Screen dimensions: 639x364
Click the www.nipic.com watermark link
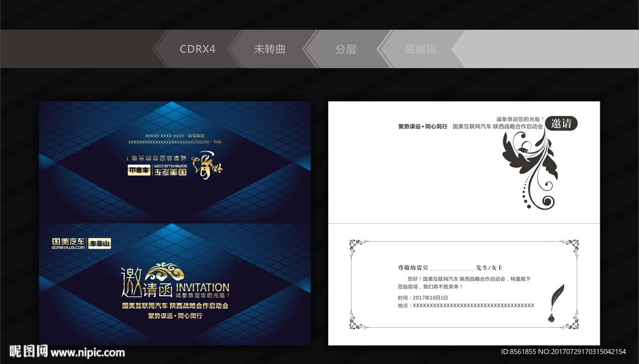click(x=87, y=353)
